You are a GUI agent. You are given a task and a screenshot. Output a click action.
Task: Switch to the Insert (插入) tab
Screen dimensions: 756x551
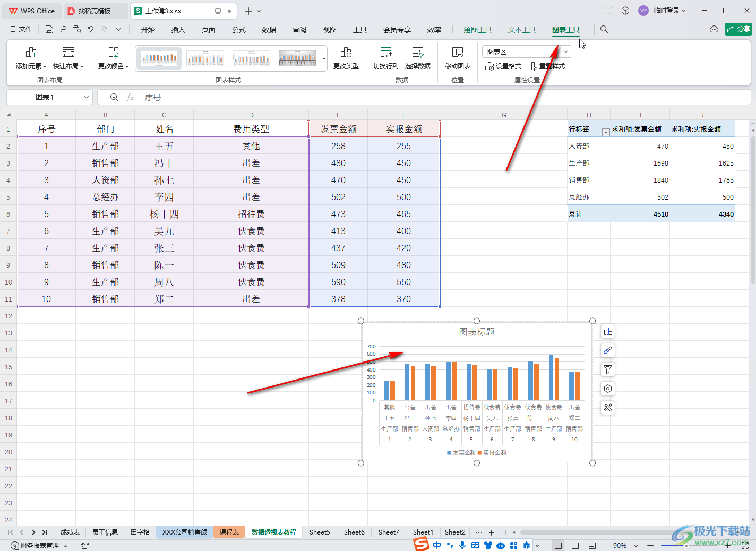point(178,30)
